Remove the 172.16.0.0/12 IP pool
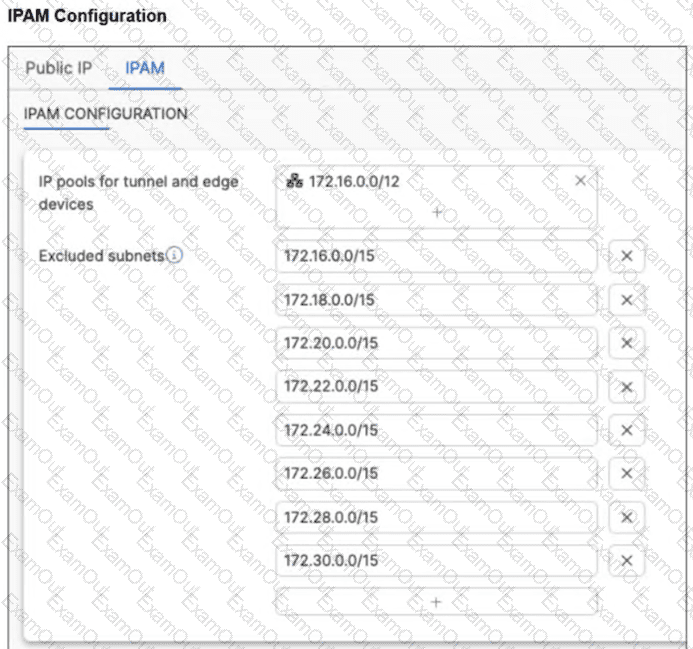693x649 pixels. point(581,181)
